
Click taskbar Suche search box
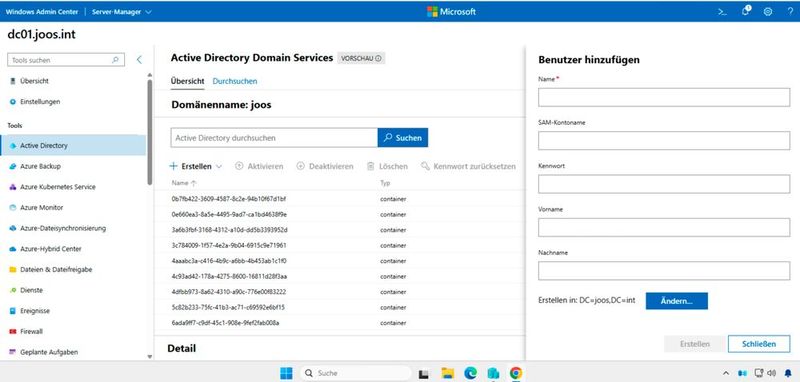pos(355,373)
